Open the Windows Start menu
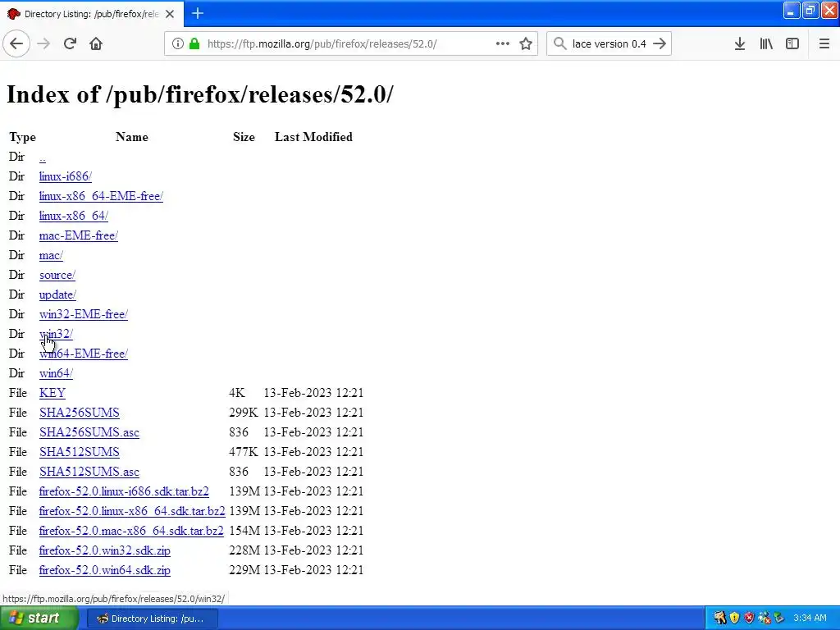 [38, 619]
